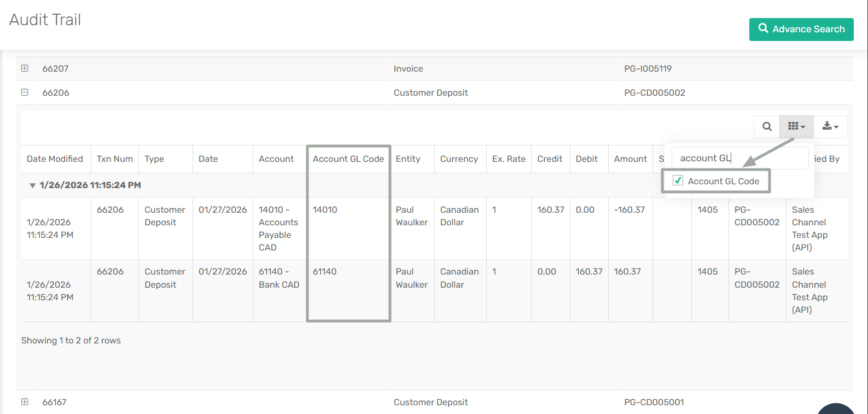The height and width of the screenshot is (414, 868).
Task: Click the Txn Num column header
Action: tap(114, 159)
